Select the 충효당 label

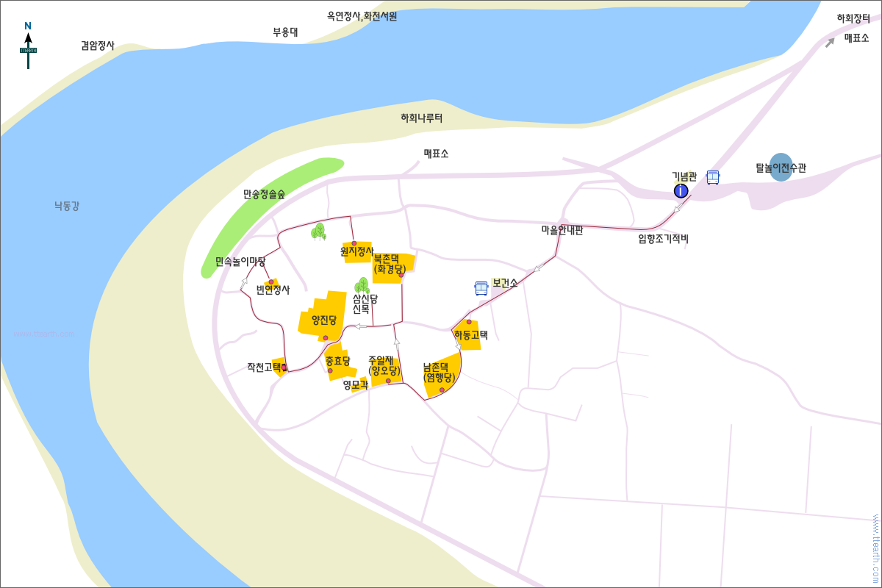[337, 361]
